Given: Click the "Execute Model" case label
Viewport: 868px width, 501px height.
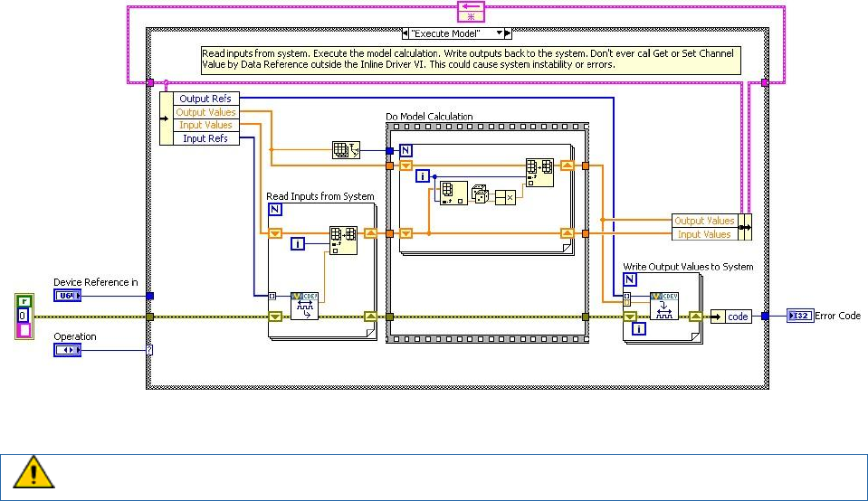Looking at the screenshot, I should (x=445, y=33).
